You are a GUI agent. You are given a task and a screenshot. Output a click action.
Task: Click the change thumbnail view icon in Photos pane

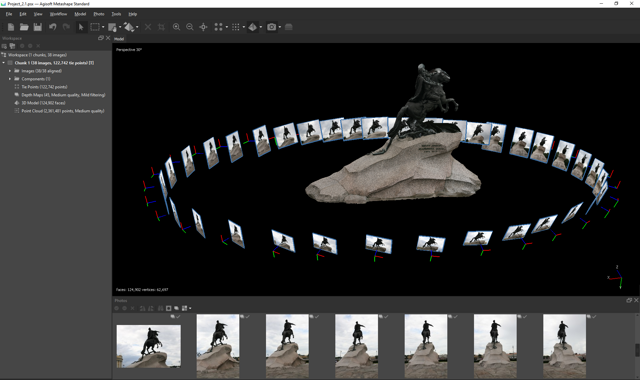(x=184, y=308)
